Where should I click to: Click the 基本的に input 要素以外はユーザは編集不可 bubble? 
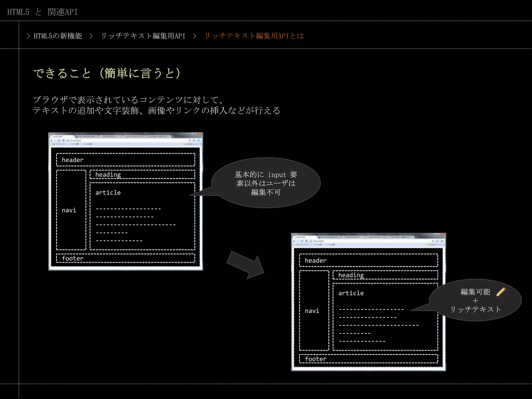(x=266, y=183)
